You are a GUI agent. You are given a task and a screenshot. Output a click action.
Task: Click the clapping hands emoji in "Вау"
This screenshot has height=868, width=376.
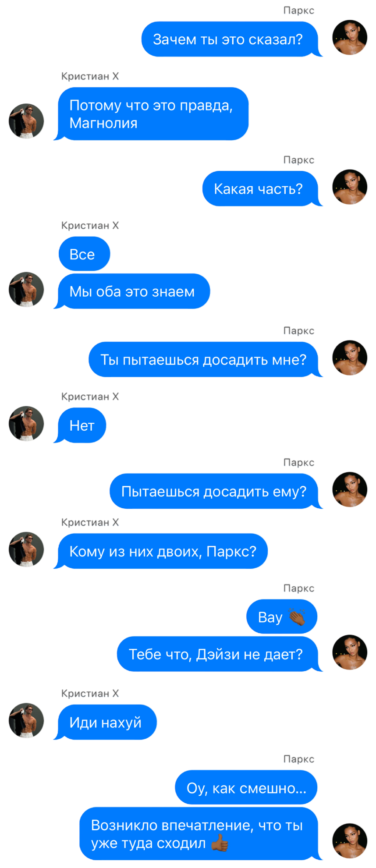coord(297,616)
